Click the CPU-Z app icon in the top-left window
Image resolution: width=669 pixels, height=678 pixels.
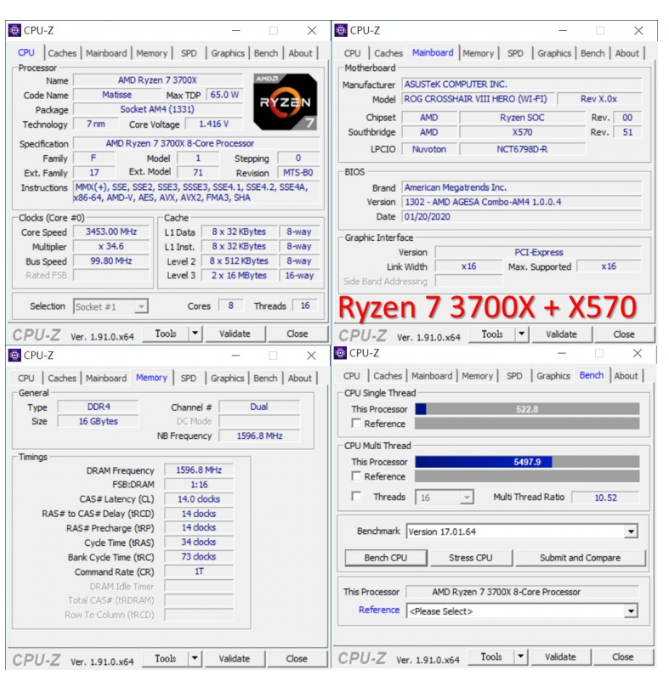click(15, 30)
